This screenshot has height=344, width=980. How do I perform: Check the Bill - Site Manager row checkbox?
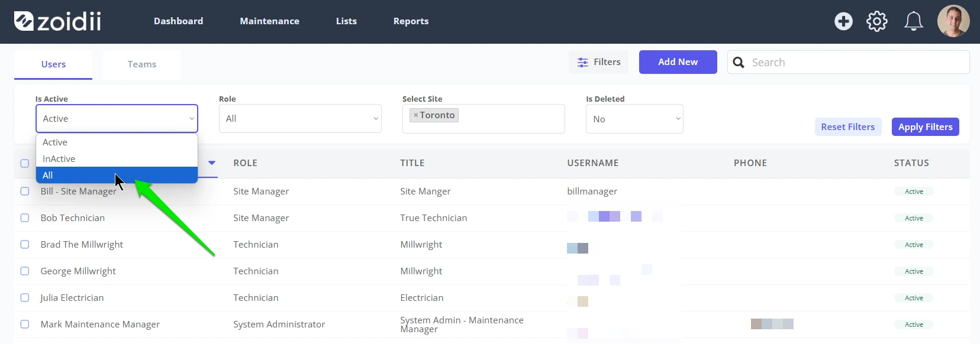coord(25,191)
